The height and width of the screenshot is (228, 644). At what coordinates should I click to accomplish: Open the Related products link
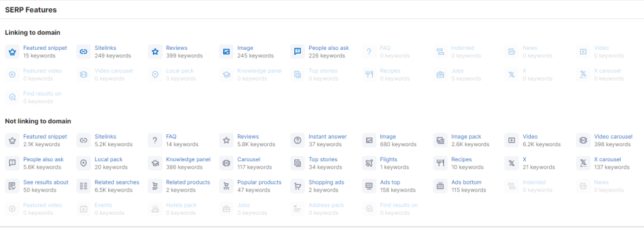tap(187, 182)
